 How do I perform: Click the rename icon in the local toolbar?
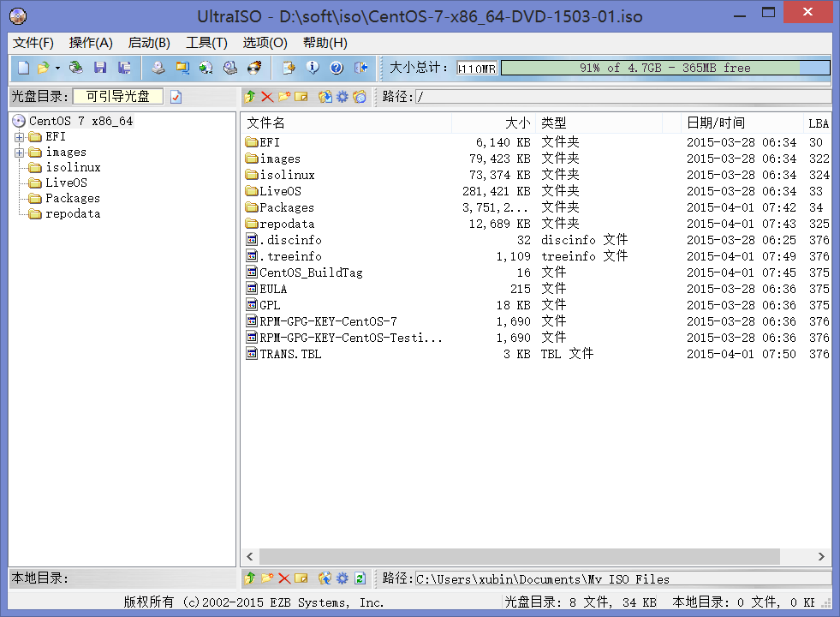pos(301,578)
